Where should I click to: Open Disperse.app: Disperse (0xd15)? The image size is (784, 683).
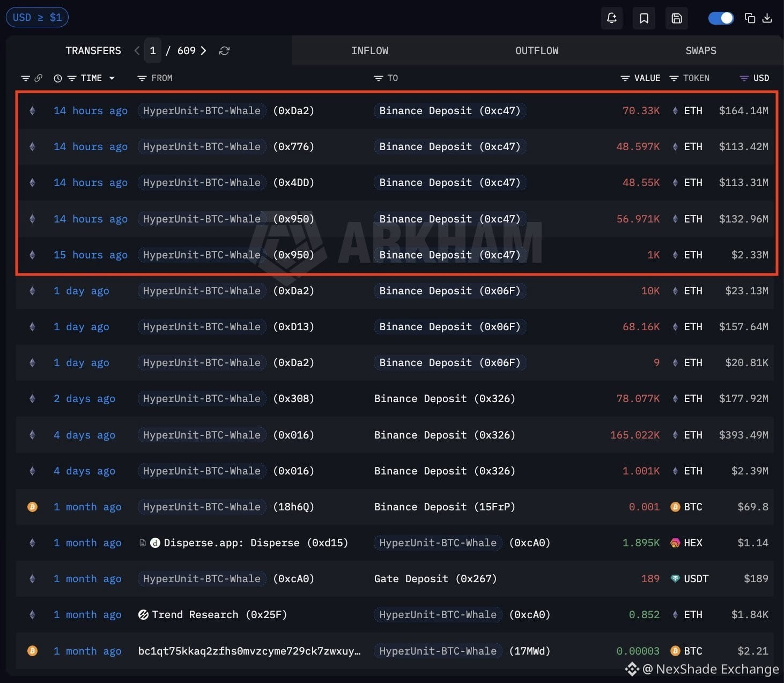point(256,543)
